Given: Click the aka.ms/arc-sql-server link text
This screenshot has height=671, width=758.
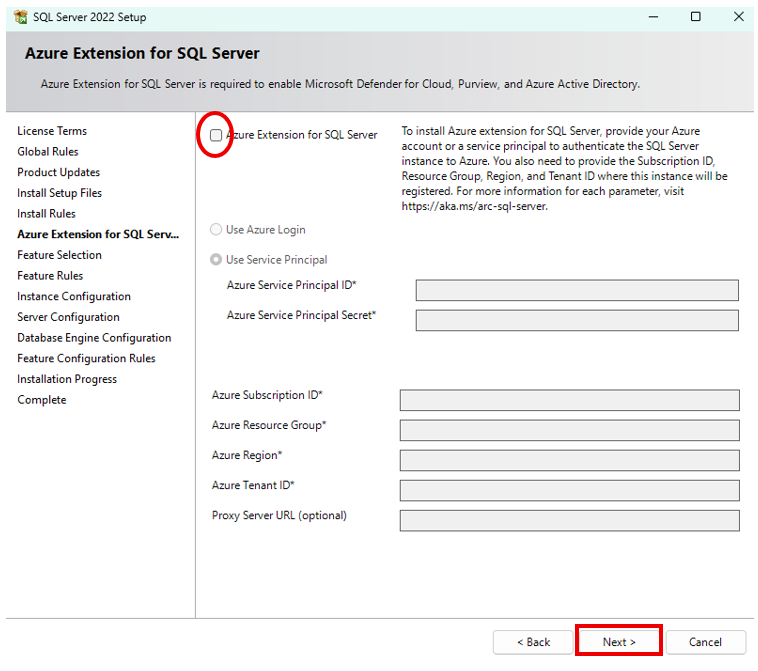Looking at the screenshot, I should (474, 206).
